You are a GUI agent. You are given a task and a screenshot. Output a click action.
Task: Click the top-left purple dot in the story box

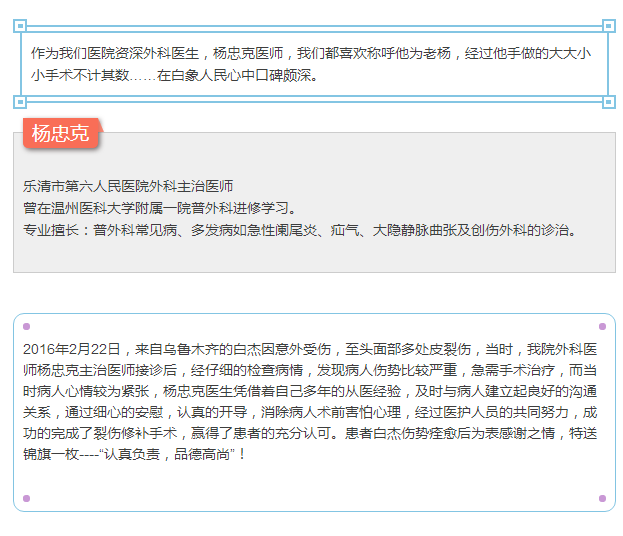(27, 327)
